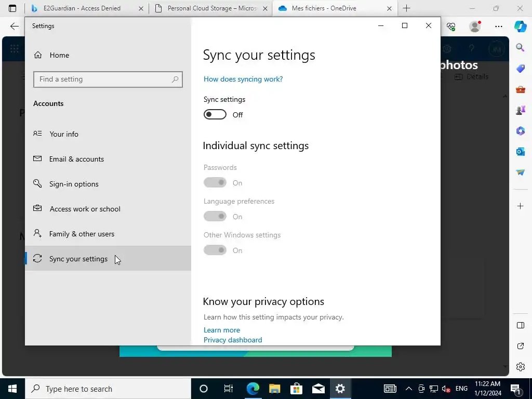Image resolution: width=532 pixels, height=399 pixels.
Task: Switch to Mes fichiers - OneDrive tab
Action: click(335, 8)
